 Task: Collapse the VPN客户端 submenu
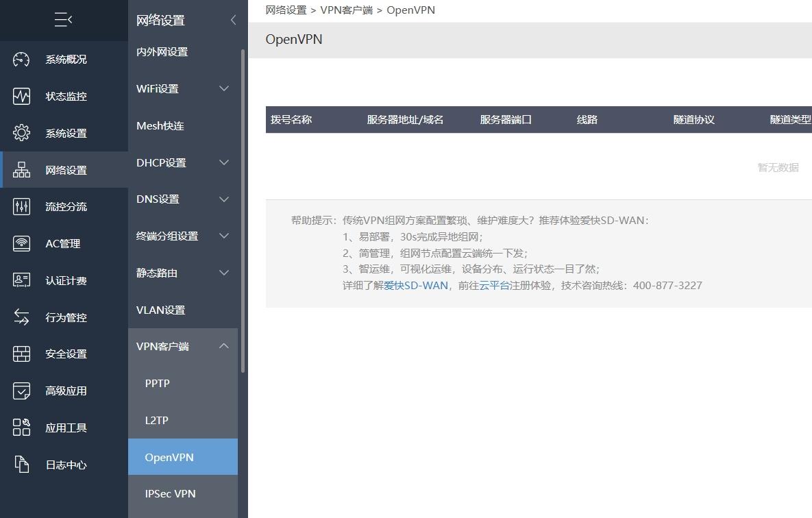tap(223, 346)
